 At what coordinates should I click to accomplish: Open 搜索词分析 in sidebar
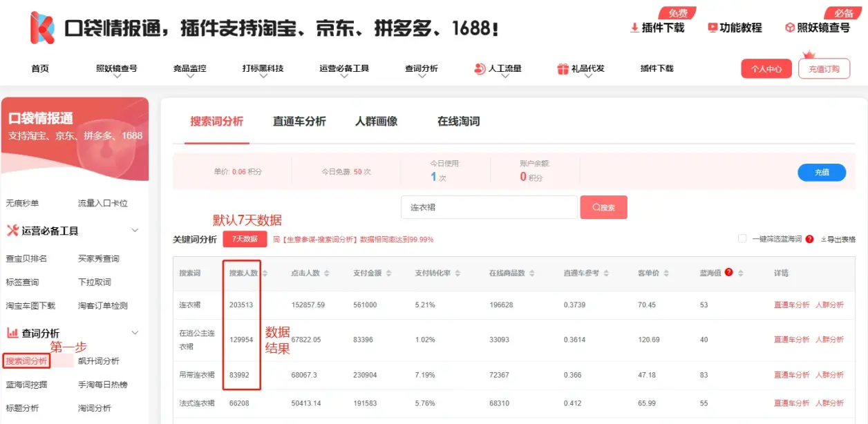[x=27, y=360]
